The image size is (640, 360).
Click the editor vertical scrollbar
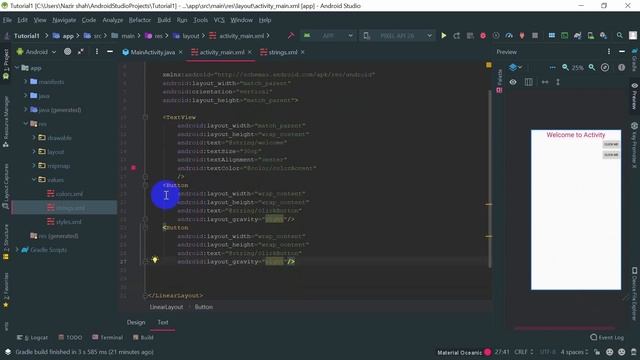pos(489,179)
